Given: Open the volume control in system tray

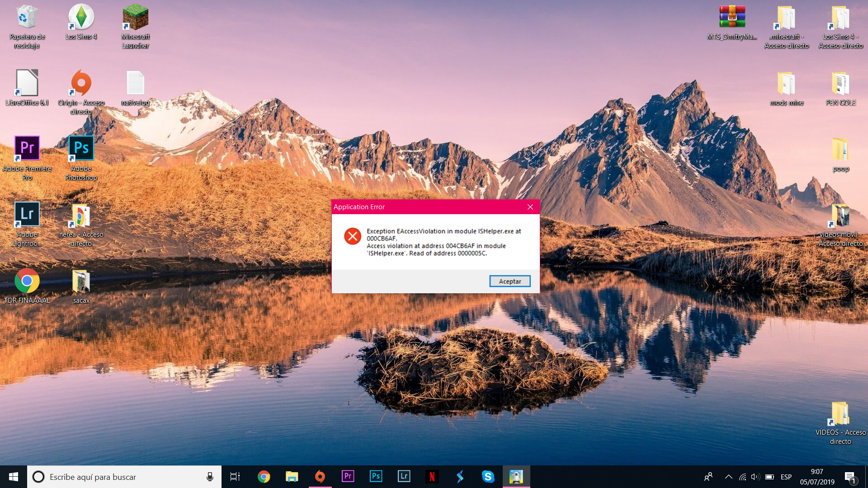Looking at the screenshot, I should click(x=755, y=477).
